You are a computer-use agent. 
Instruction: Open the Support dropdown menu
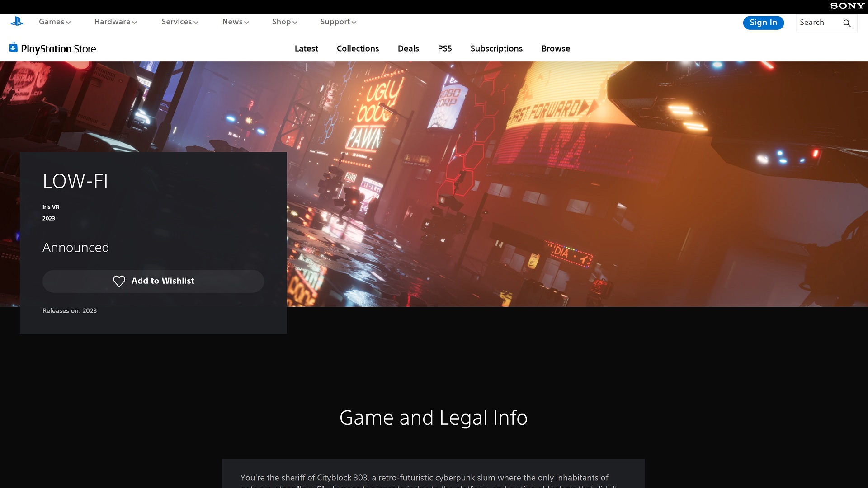click(x=338, y=22)
